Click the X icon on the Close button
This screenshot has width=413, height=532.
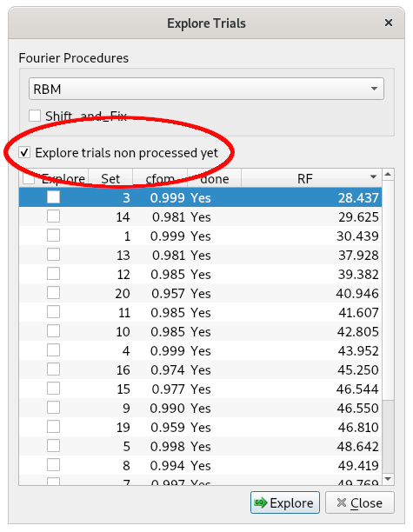coord(342,502)
